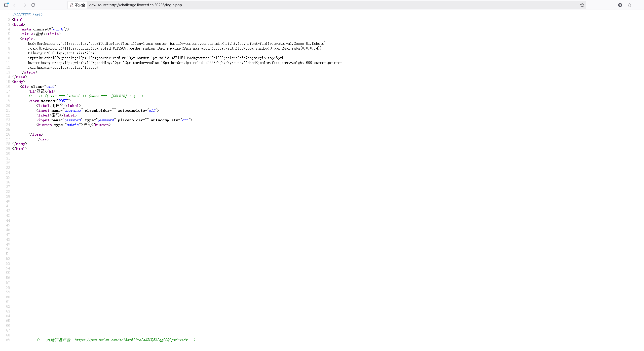Click the form method POST line

(x=50, y=101)
